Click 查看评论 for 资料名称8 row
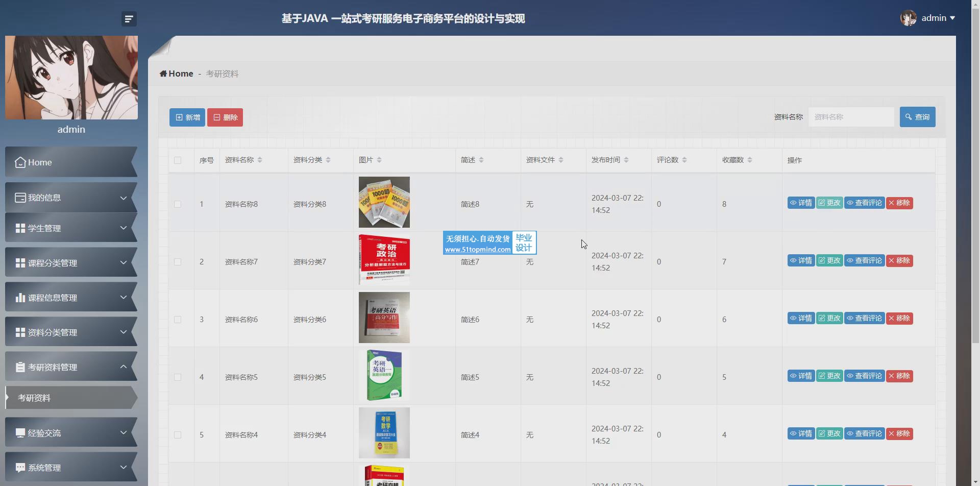 pyautogui.click(x=865, y=203)
